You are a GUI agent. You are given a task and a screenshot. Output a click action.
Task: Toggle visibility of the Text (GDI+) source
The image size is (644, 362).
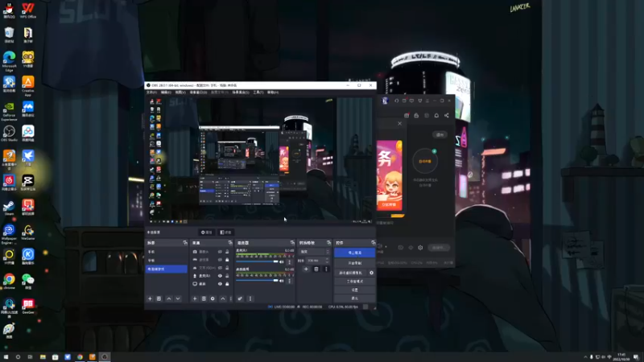pos(220,268)
